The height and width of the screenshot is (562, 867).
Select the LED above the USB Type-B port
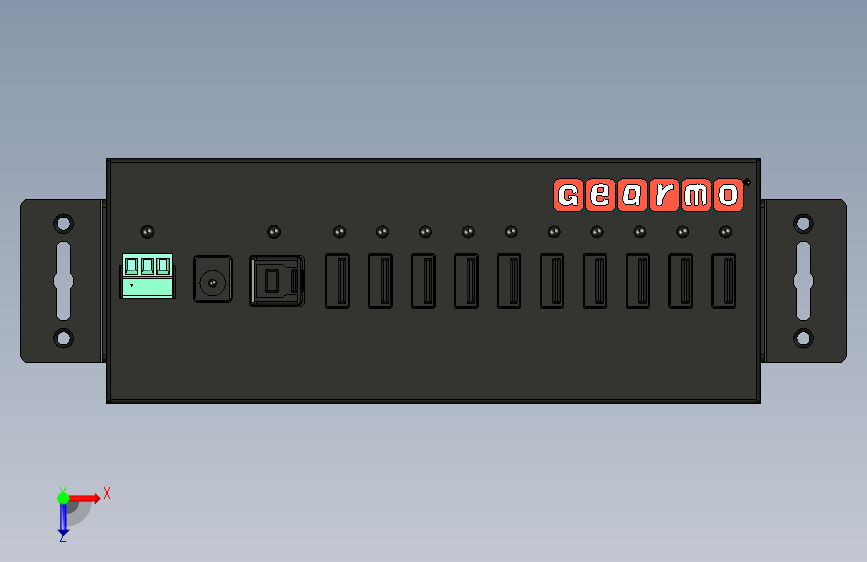tap(274, 232)
